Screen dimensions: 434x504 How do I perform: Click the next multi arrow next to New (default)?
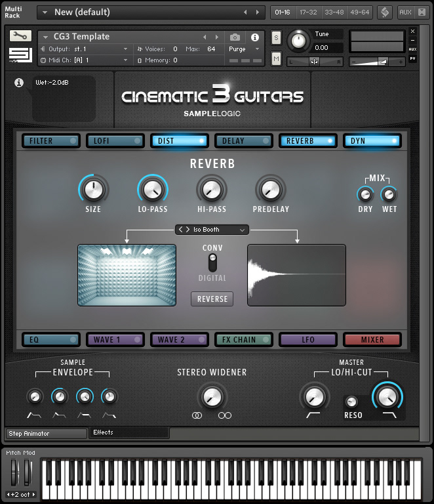tap(258, 12)
